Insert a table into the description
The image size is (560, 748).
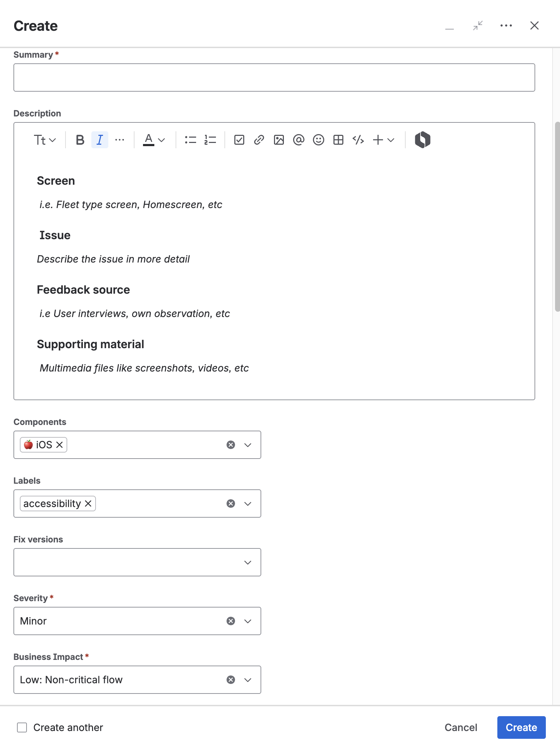tap(338, 140)
